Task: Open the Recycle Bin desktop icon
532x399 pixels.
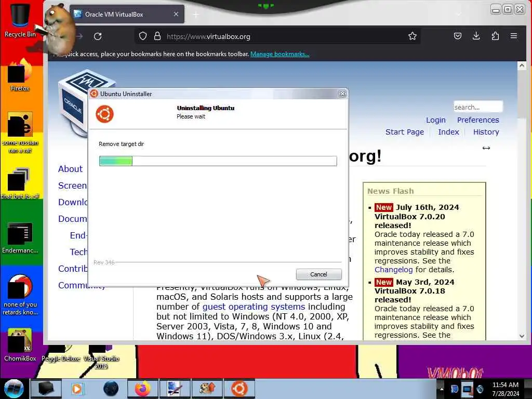Action: tap(20, 20)
